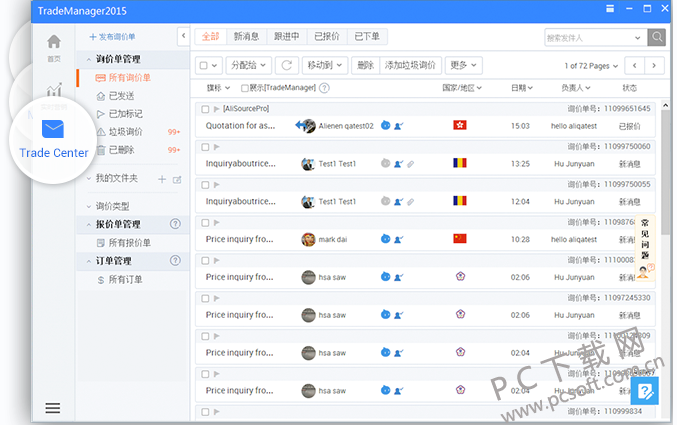Switch to the 新消息 tab
This screenshot has width=677, height=425.
click(247, 36)
